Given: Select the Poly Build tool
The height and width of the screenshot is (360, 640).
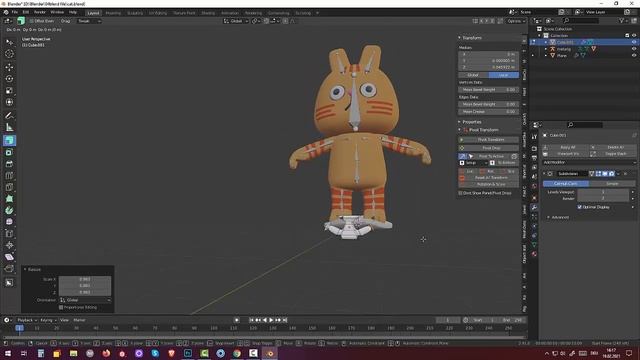Looking at the screenshot, I should [9, 199].
